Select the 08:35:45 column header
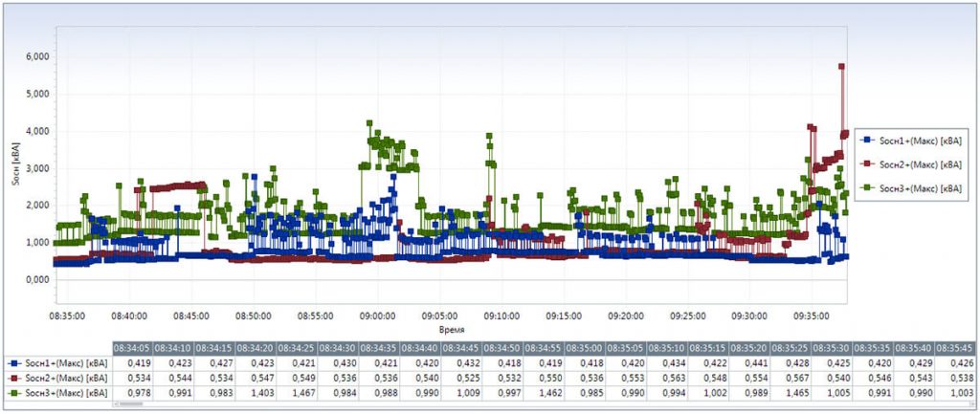The image size is (980, 414). click(956, 348)
